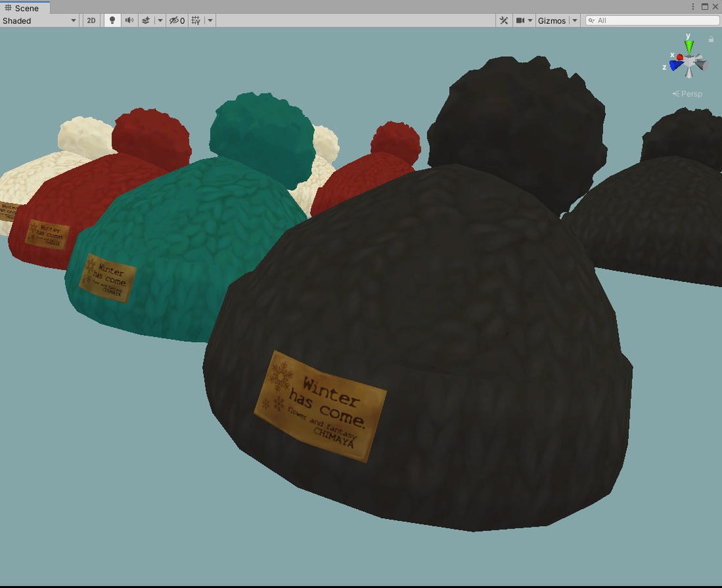Toggle the scene grid visibility
The image size is (722, 588).
pyautogui.click(x=195, y=20)
